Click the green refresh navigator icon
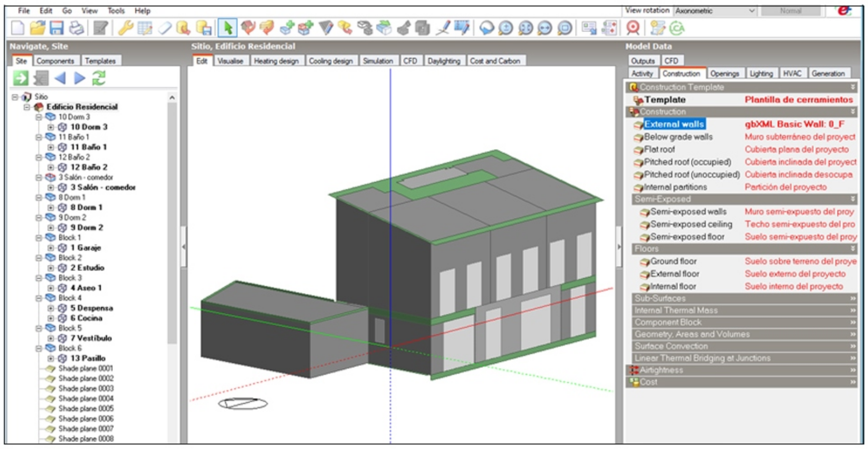Screen dimensions: 868x449 (x=99, y=78)
